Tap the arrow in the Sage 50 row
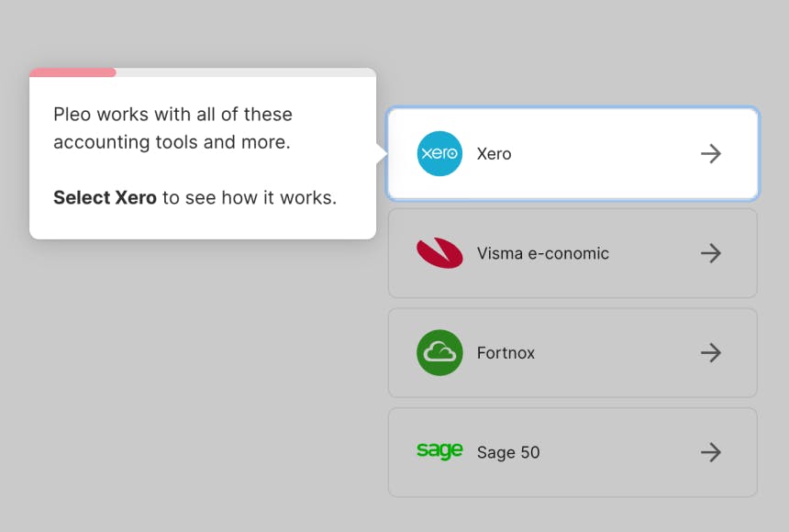Screen dimensions: 789x532 pos(711,451)
